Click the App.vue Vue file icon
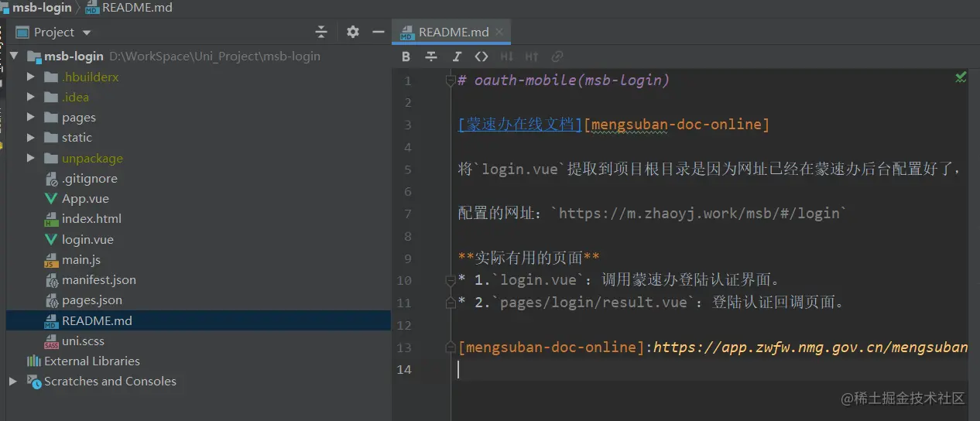The width and height of the screenshot is (980, 421). coord(51,198)
